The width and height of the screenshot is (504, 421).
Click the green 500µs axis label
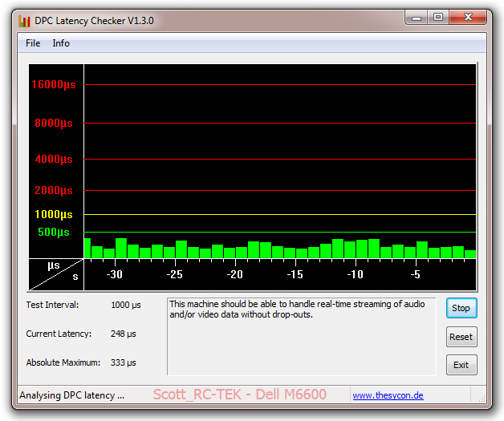tap(54, 232)
